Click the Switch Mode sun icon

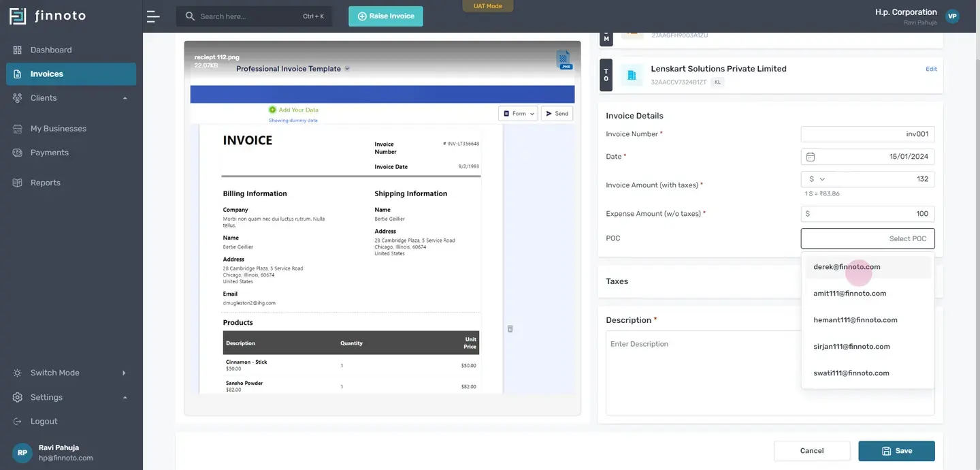[x=18, y=373]
